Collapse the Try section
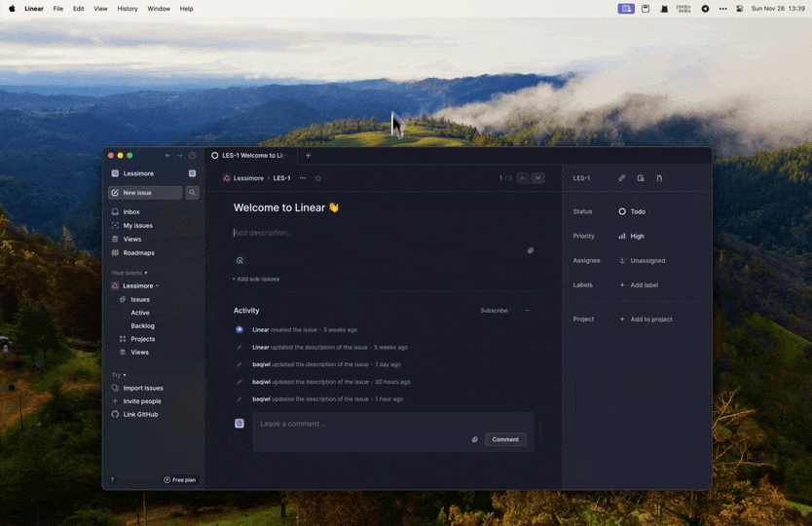Viewport: 812px width, 526px height. (x=119, y=375)
